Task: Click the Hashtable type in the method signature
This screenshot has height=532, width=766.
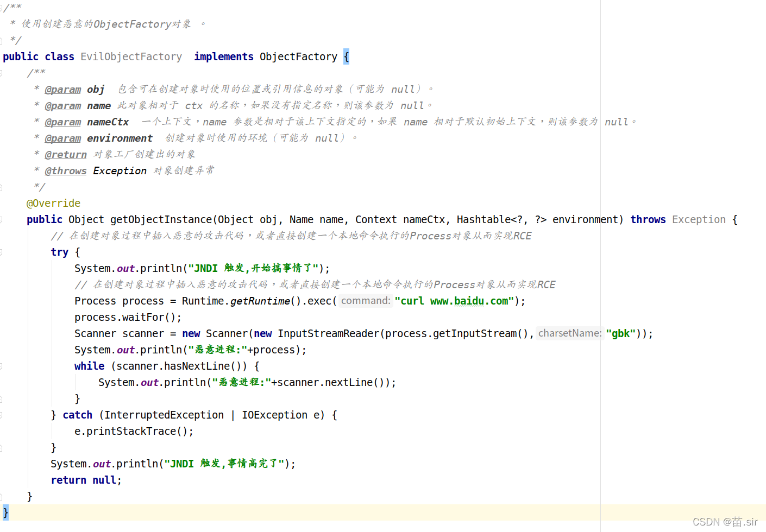Action: (x=484, y=219)
